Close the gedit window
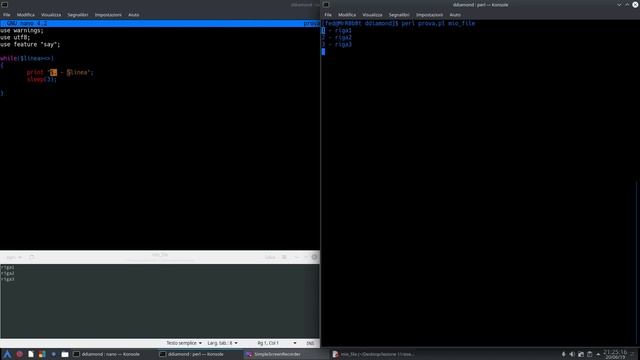640x360 pixels. 314,258
